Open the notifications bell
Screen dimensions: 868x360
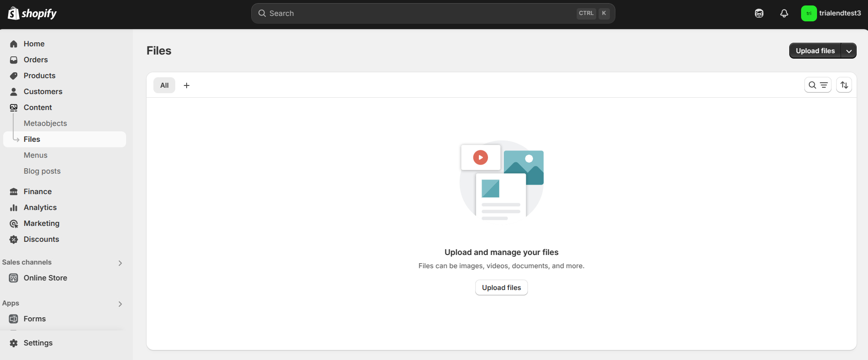pyautogui.click(x=784, y=13)
